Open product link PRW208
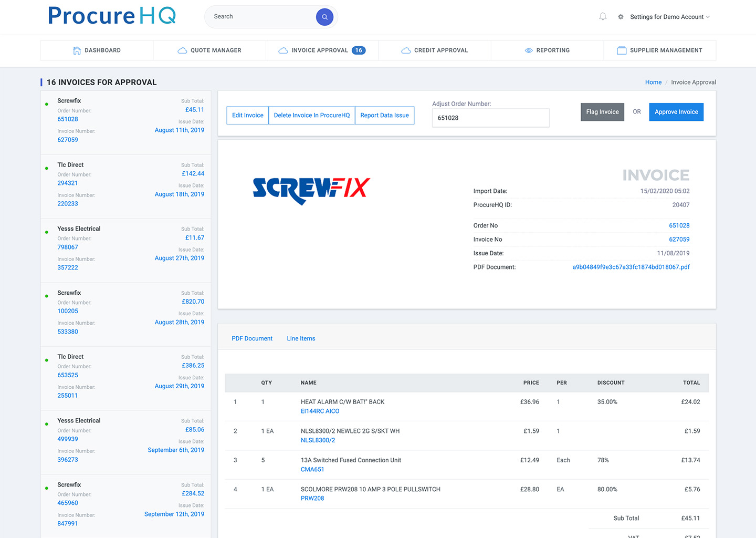 pos(312,499)
